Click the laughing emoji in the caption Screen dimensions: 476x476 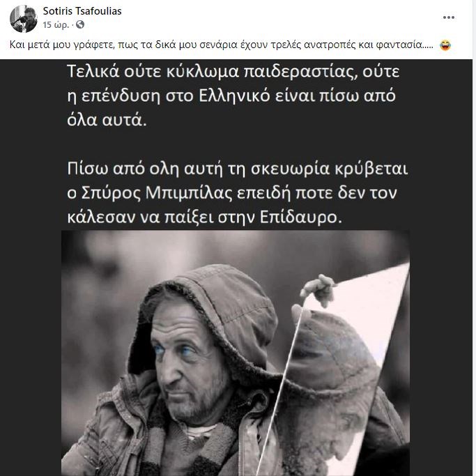pyautogui.click(x=445, y=45)
